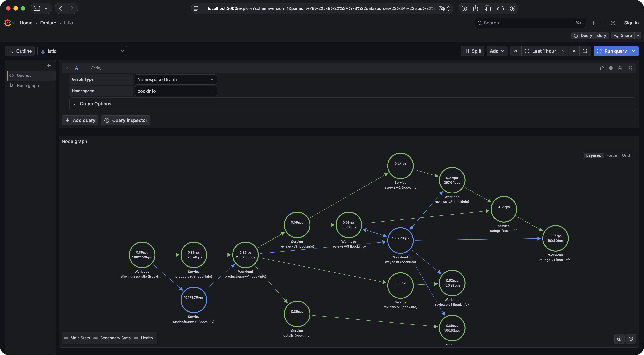Open the Istio datasource picker
This screenshot has width=644, height=355.
(82, 51)
